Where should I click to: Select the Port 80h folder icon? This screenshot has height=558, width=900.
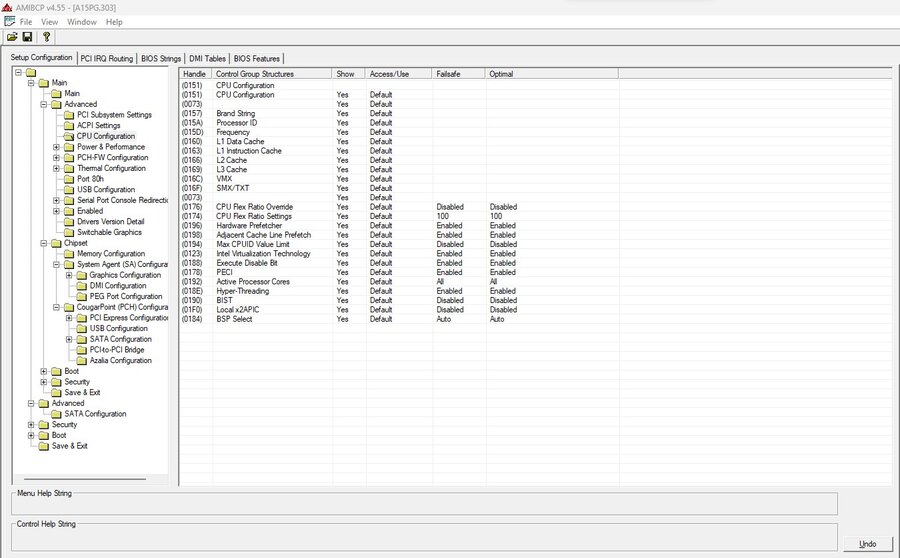[x=69, y=179]
